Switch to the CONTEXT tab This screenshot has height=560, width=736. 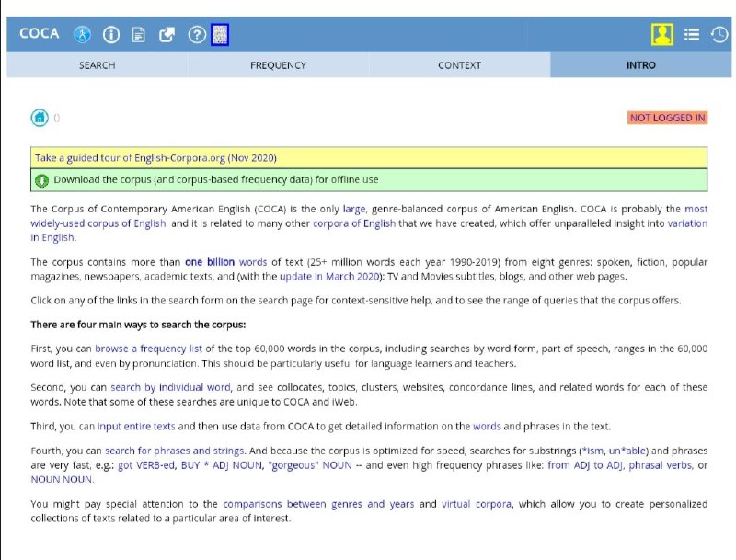point(459,65)
